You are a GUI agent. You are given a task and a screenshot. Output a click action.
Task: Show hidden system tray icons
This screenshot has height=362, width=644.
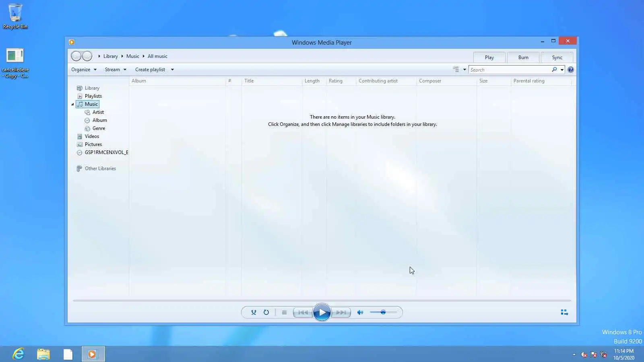pos(574,354)
